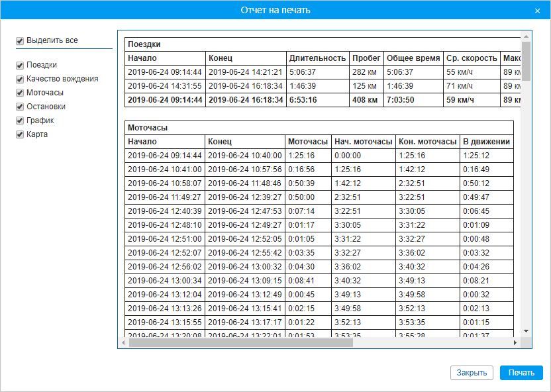The image size is (551, 392).
Task: Uncheck the 'Остановки' checkbox
Action: (x=20, y=107)
